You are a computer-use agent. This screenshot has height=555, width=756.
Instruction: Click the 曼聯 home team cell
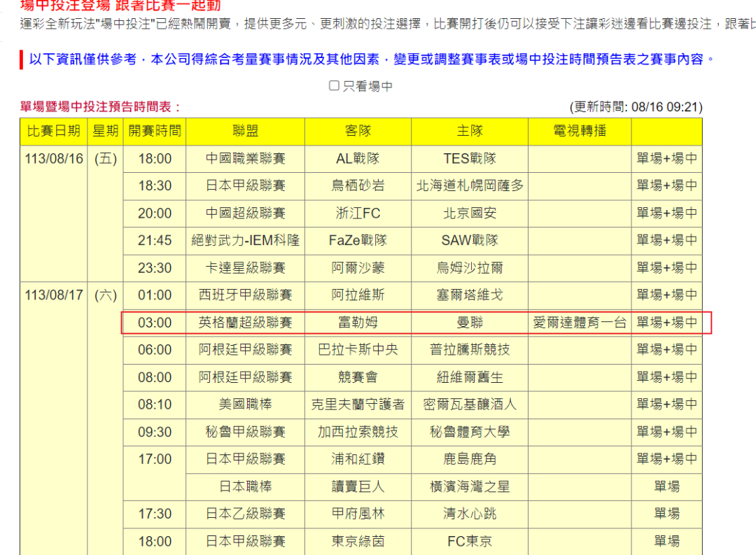469,323
